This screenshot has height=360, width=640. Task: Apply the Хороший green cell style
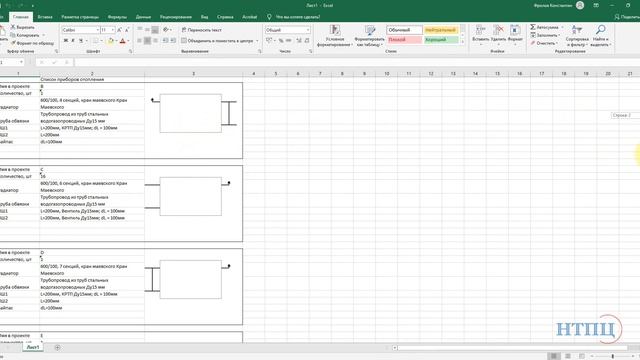coord(440,40)
